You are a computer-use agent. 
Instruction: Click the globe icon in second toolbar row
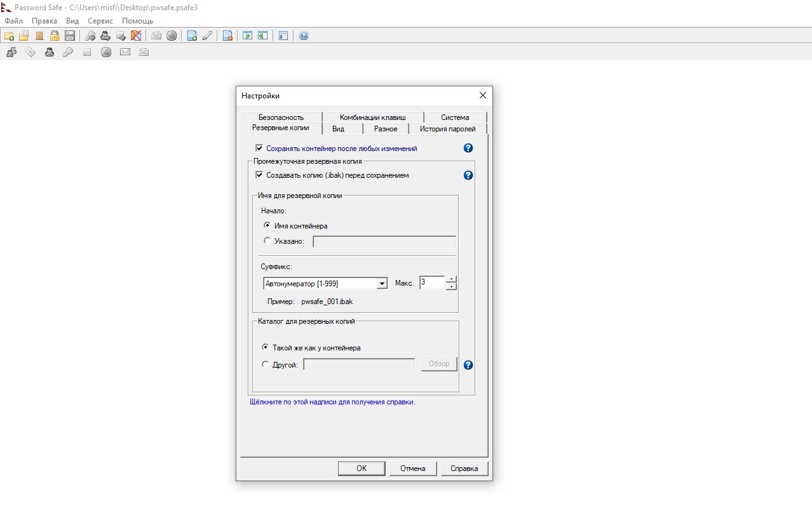coord(106,52)
